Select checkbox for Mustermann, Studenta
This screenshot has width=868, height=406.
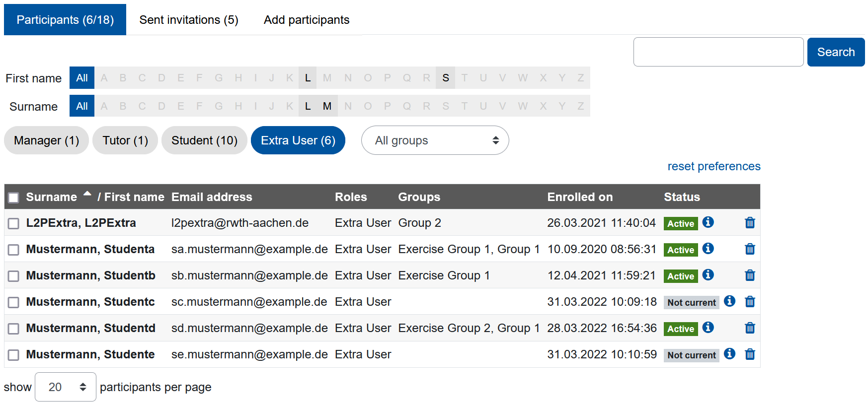(x=13, y=250)
